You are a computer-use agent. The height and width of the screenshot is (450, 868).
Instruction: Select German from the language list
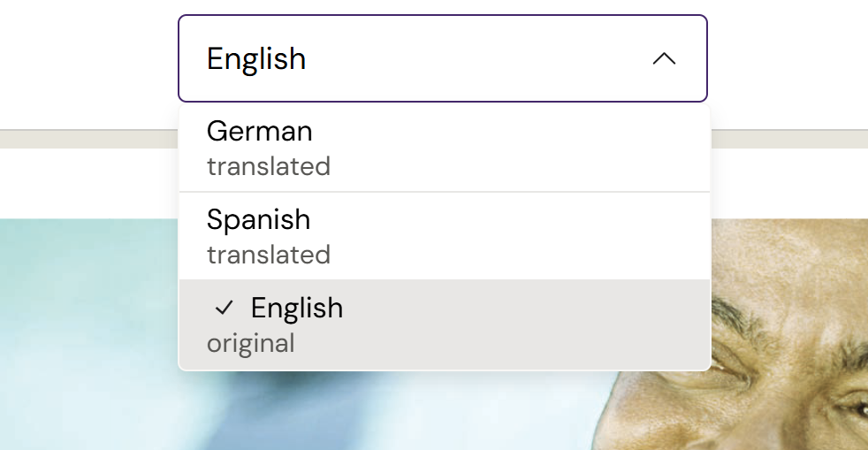(x=260, y=132)
